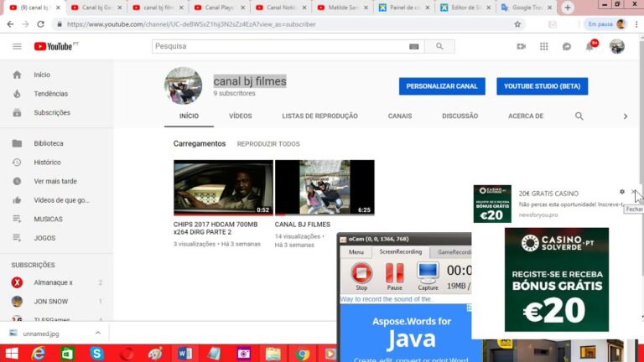Pause recording in oCam

coord(394,277)
